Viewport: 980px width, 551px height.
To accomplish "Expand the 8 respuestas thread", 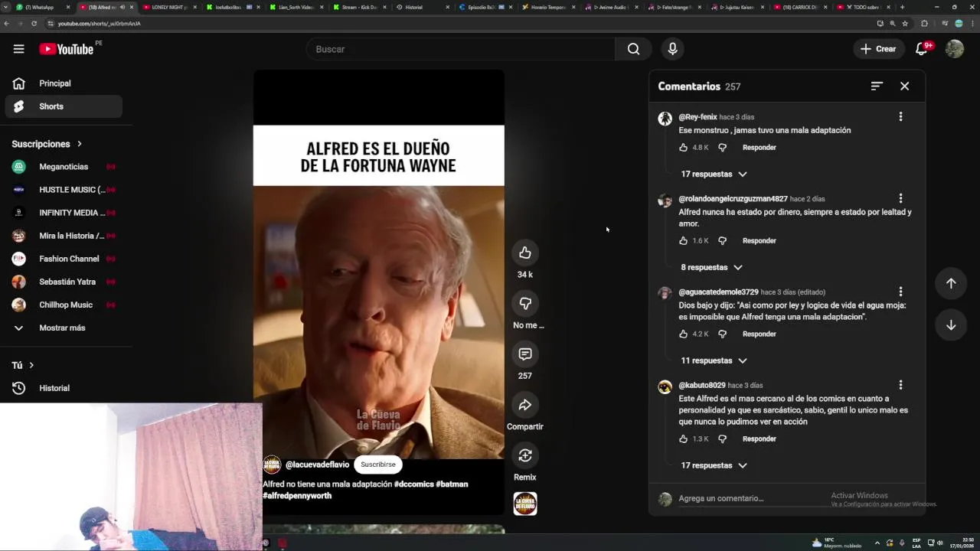I will [x=711, y=268].
